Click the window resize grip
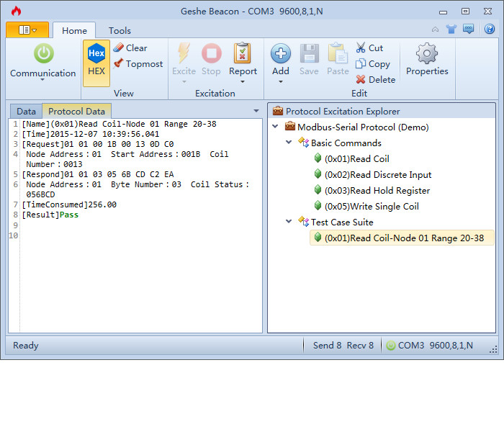 coord(493,349)
